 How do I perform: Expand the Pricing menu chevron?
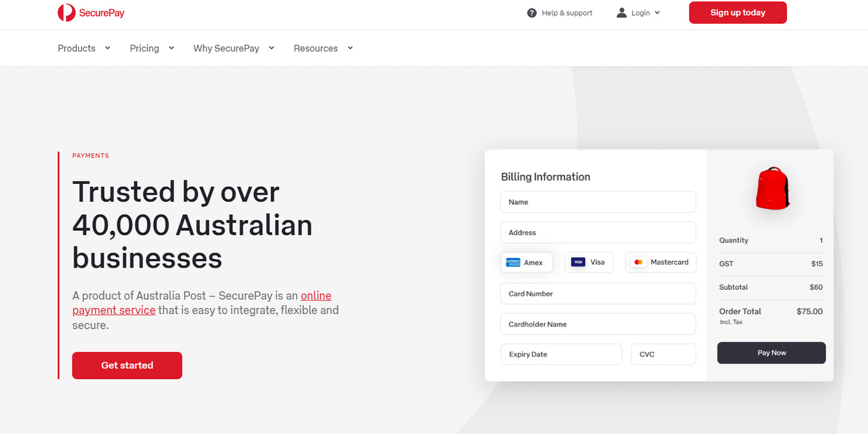pos(171,48)
